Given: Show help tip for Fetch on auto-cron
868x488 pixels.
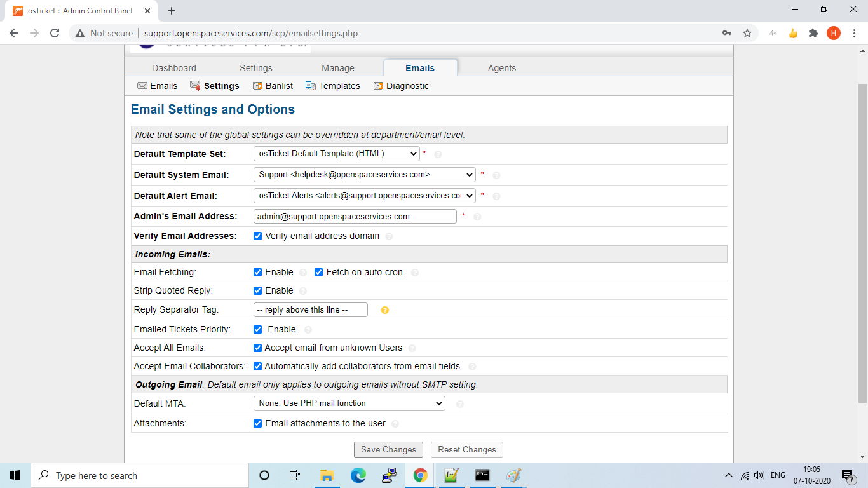Looking at the screenshot, I should tap(415, 273).
